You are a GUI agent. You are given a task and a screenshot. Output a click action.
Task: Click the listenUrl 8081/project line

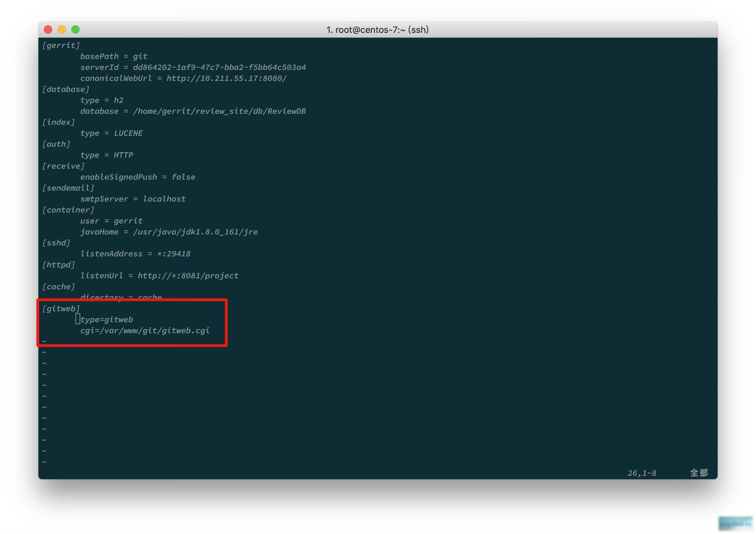160,276
